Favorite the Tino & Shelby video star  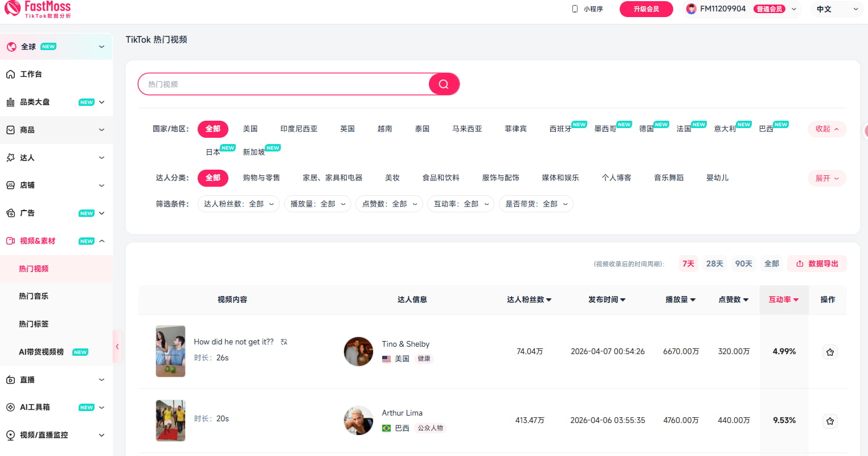tap(830, 352)
